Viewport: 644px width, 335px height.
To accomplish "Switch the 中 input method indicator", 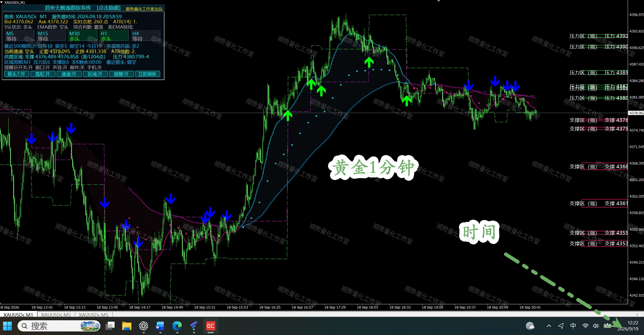I will (x=573, y=326).
